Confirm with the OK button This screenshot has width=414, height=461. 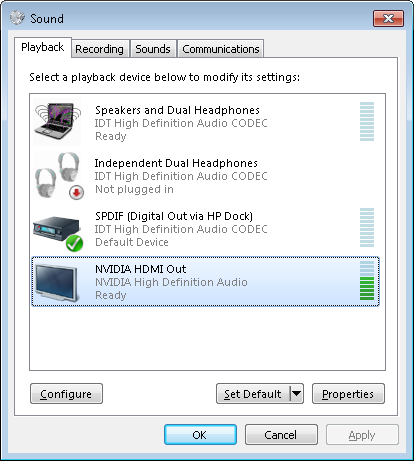pyautogui.click(x=200, y=435)
